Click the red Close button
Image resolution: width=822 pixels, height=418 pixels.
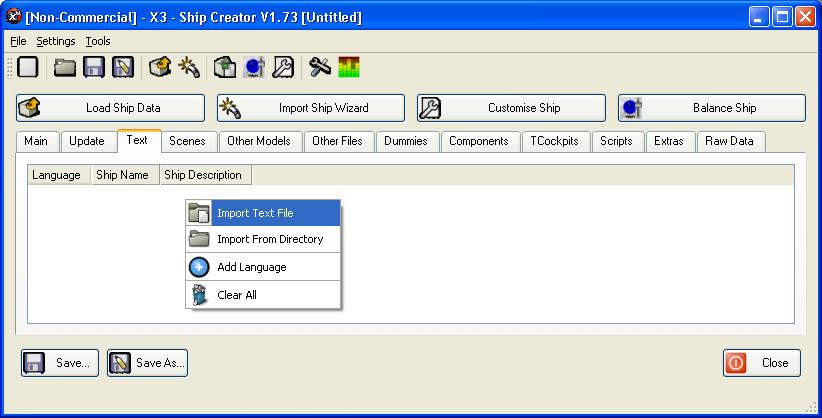[762, 363]
